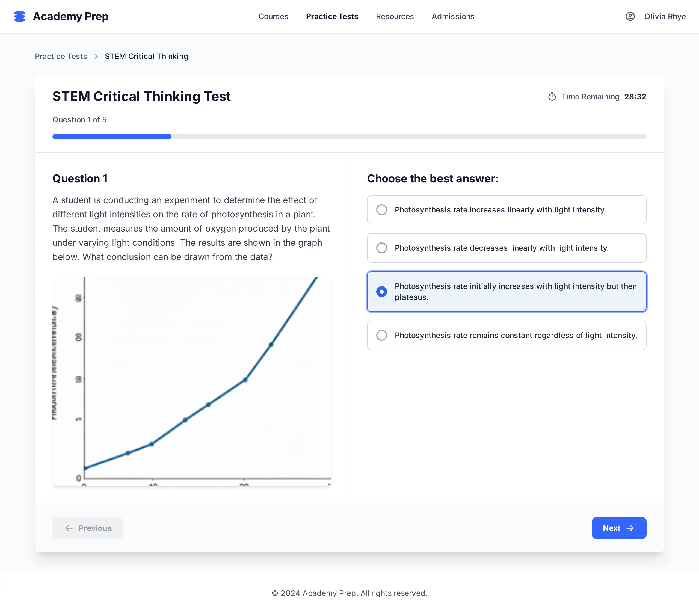Select 'initially increases then plateaus' radio option
699x616 pixels.
click(382, 291)
